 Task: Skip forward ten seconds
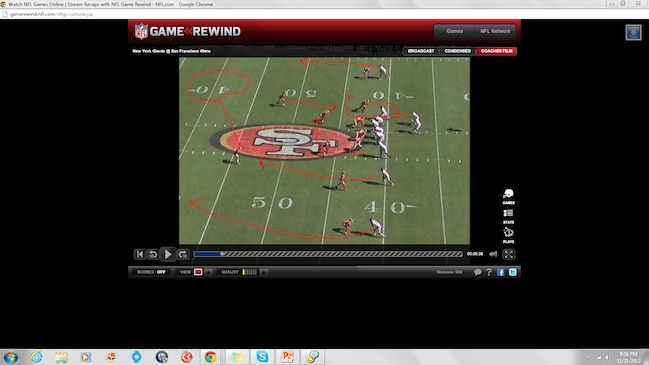point(183,254)
